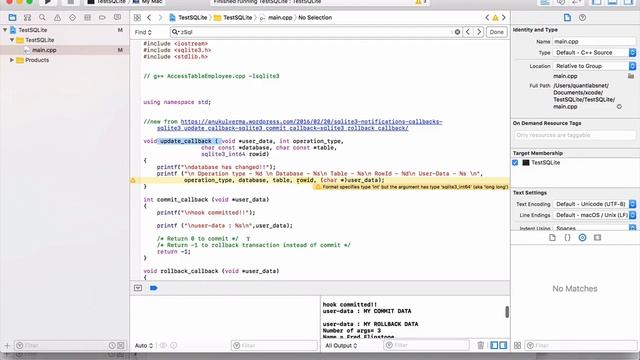Toggle console pane button
Image resolution: width=640 pixels, height=360 pixels.
tap(503, 346)
